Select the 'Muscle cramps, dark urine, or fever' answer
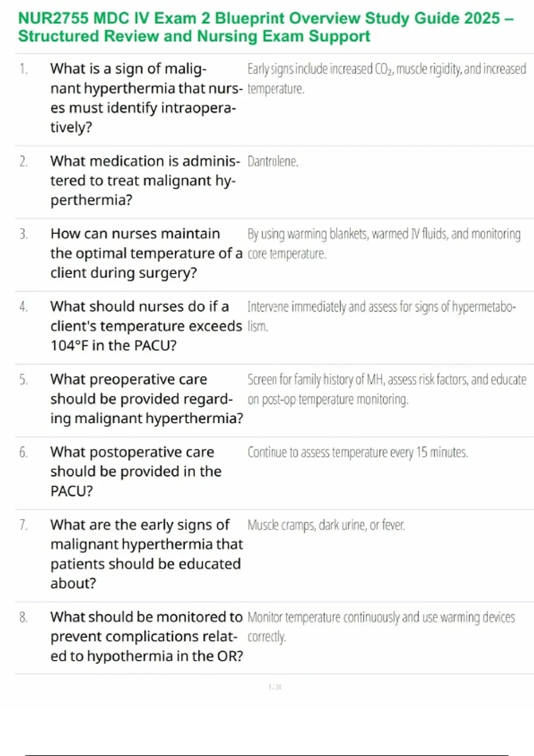Screen dimensions: 534x756 (326, 525)
